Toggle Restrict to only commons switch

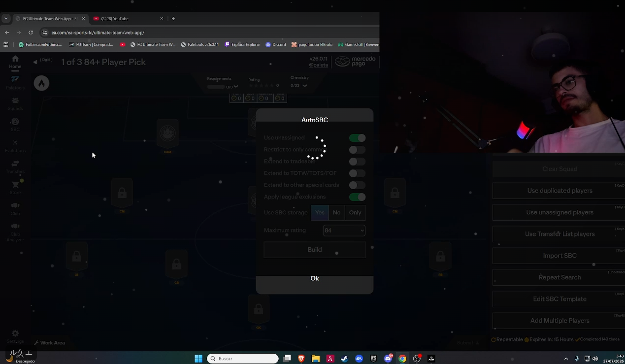click(x=357, y=150)
